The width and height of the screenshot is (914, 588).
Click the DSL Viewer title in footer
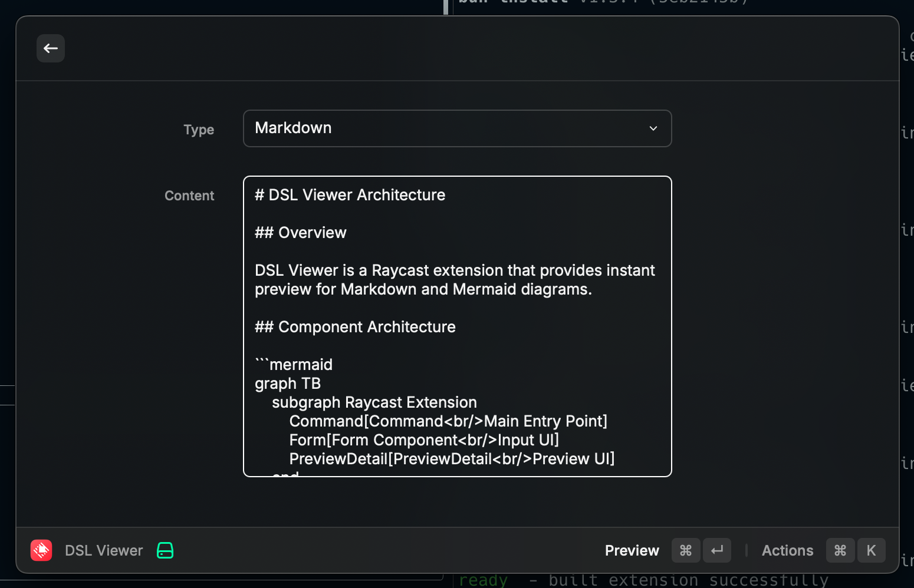click(104, 550)
